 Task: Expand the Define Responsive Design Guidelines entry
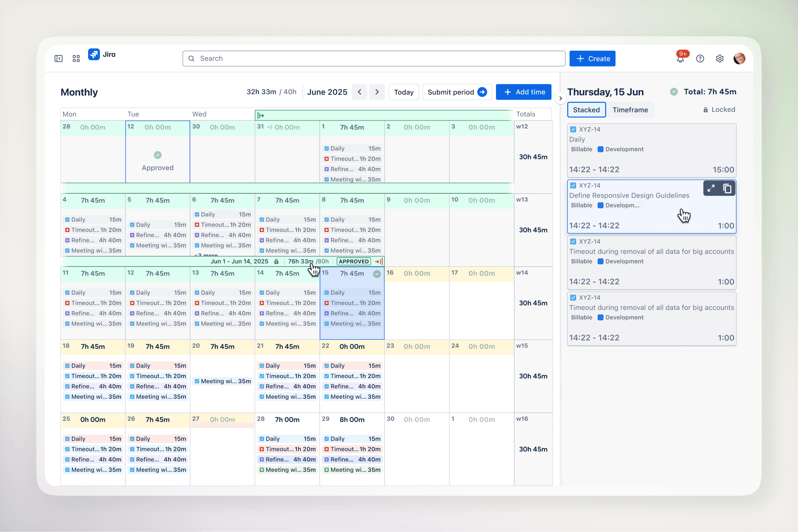coord(711,188)
